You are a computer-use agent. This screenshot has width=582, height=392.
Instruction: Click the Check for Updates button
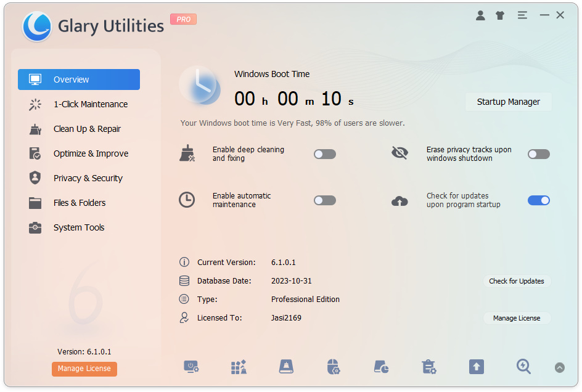(x=516, y=281)
